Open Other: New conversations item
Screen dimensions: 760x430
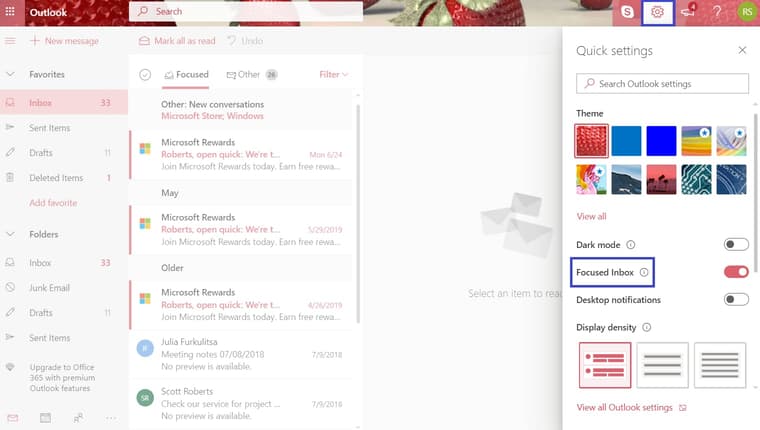(x=242, y=110)
